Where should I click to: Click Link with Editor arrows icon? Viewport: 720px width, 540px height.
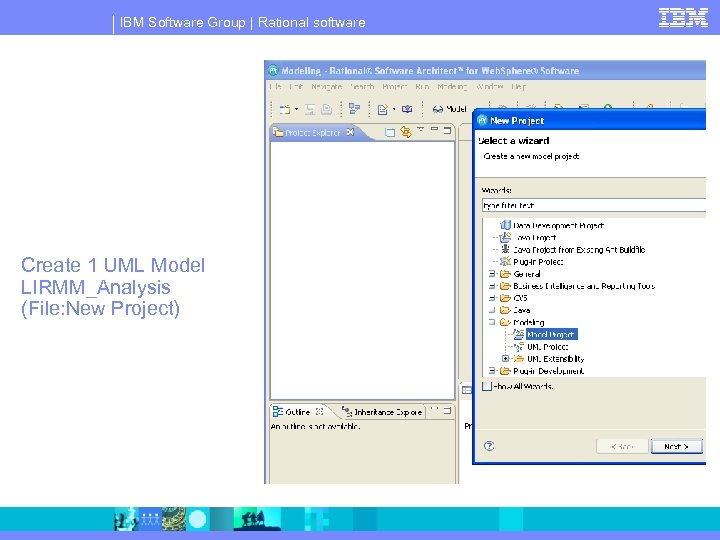coord(405,132)
